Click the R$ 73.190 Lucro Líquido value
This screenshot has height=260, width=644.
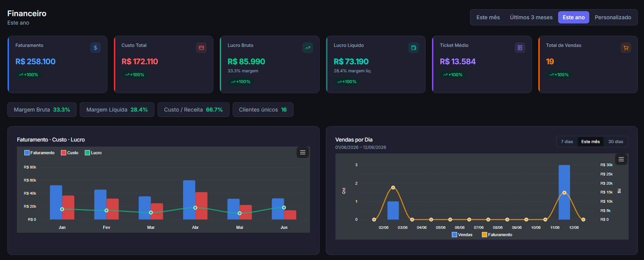pyautogui.click(x=351, y=62)
